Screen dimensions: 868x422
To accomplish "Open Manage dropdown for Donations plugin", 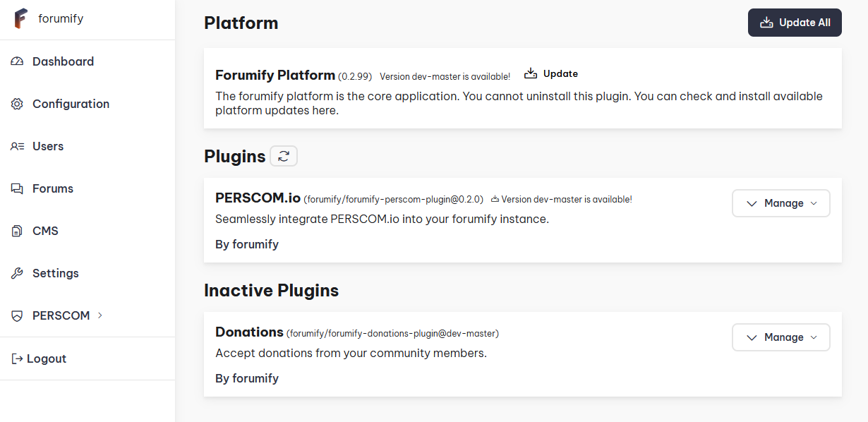I will pos(780,337).
